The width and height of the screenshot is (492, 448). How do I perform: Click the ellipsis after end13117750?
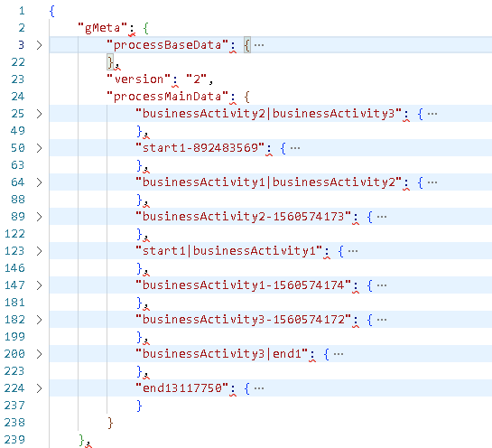(x=259, y=388)
